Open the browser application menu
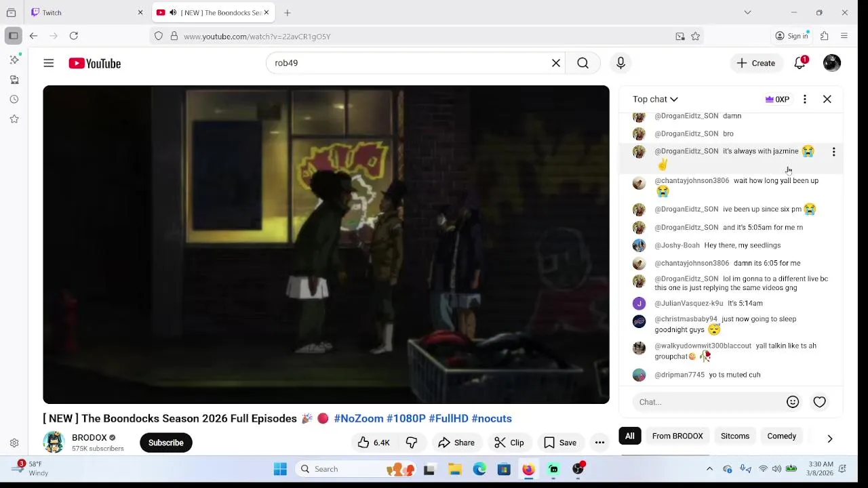 click(x=844, y=36)
